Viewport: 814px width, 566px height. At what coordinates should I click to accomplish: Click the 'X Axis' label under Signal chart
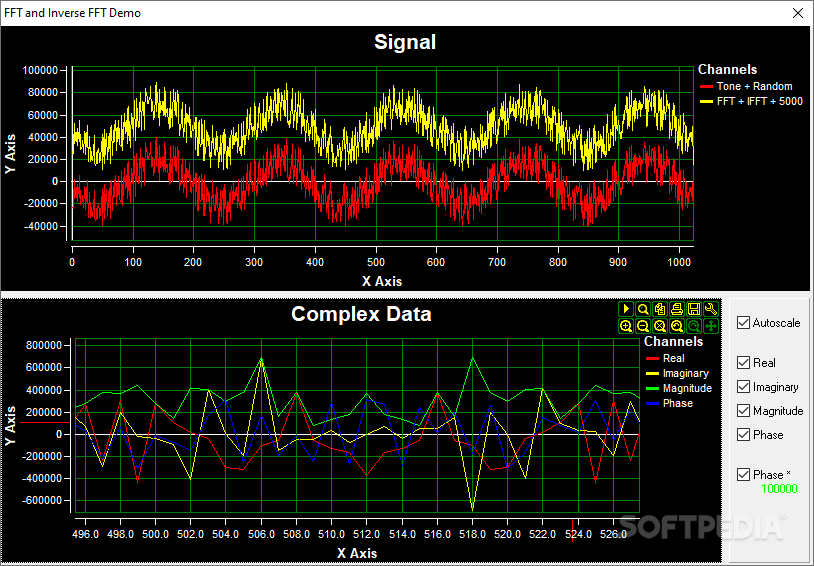382,281
